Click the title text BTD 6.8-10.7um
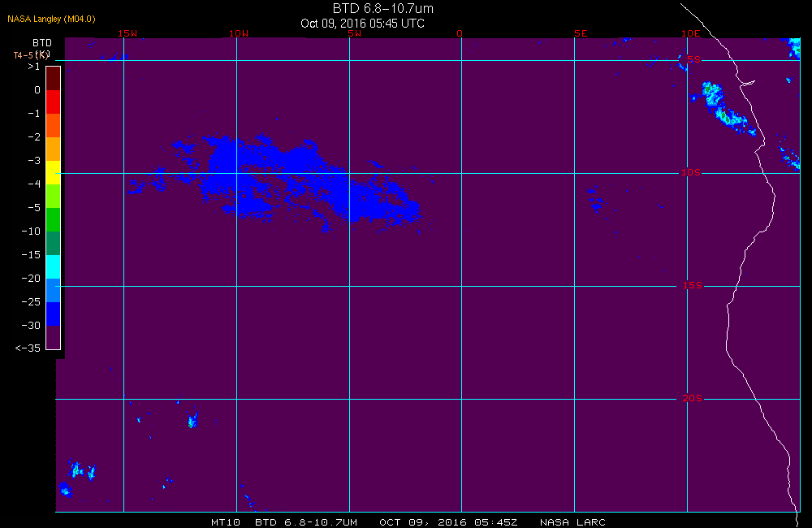This screenshot has width=812, height=528. [382, 8]
